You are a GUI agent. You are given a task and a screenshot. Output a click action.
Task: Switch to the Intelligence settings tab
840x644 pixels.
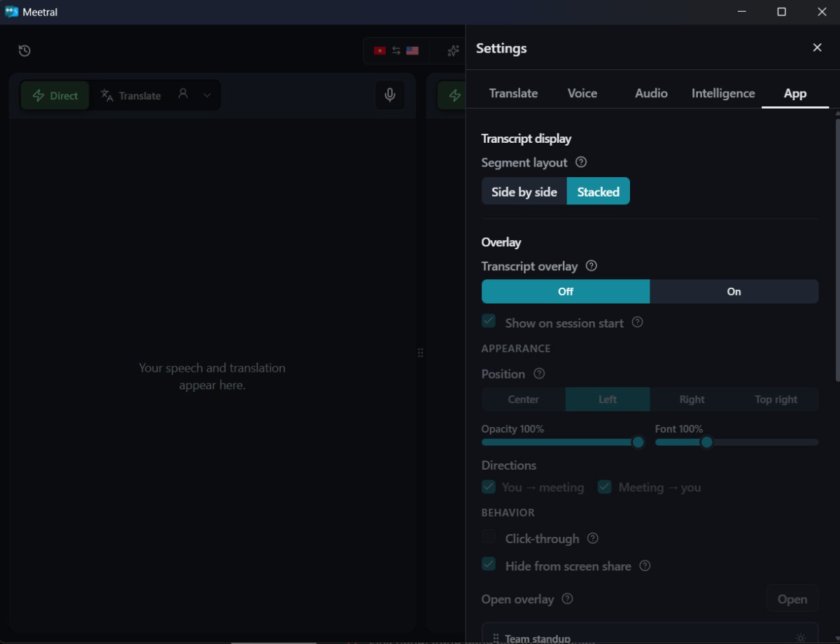[723, 93]
